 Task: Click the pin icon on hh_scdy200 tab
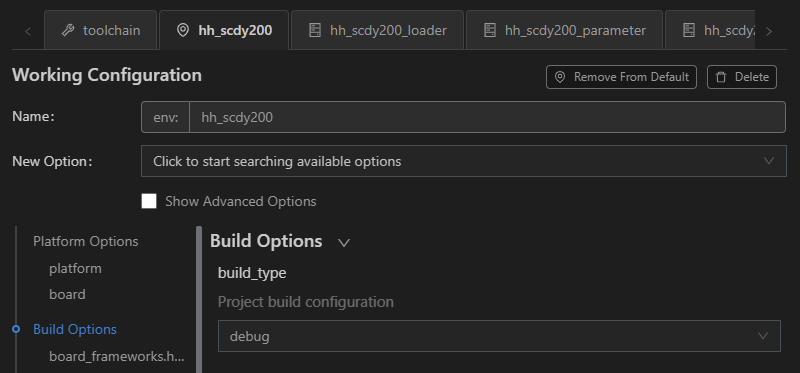click(182, 31)
